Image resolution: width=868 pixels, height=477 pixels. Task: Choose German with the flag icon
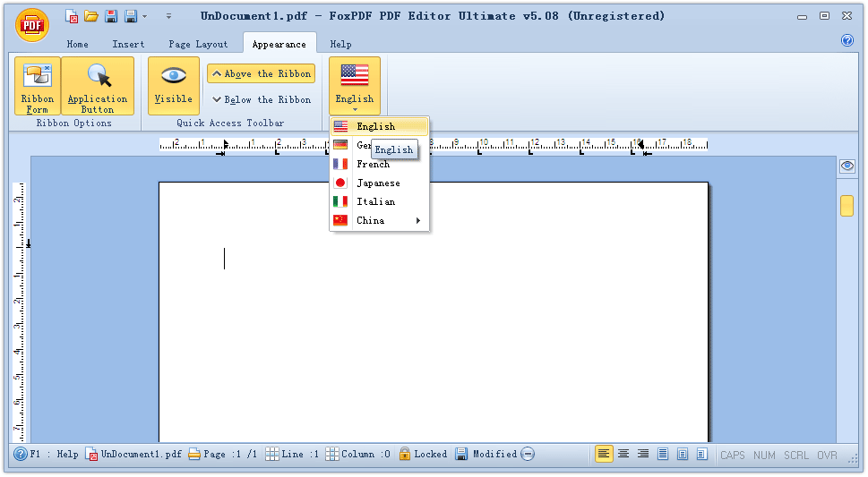[340, 145]
